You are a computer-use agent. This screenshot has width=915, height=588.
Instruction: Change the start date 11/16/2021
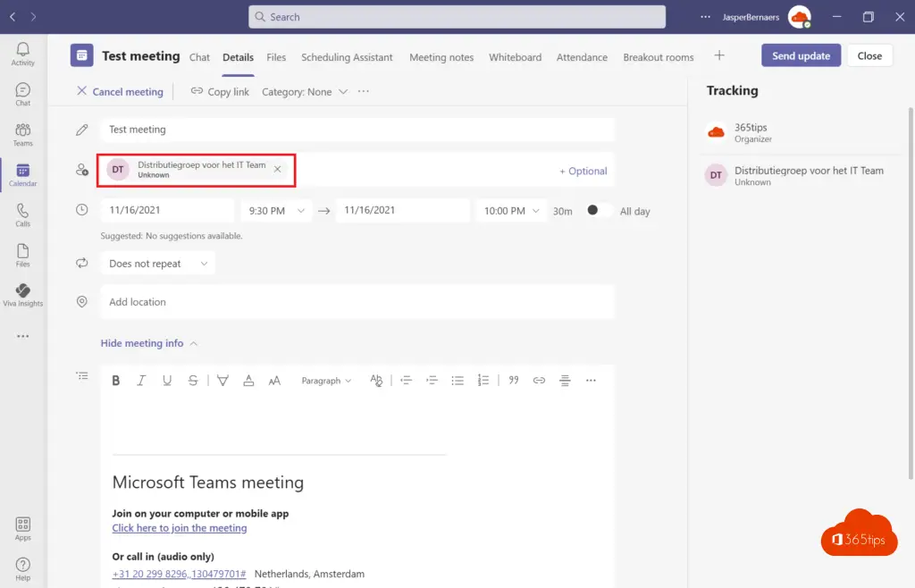pyautogui.click(x=167, y=211)
